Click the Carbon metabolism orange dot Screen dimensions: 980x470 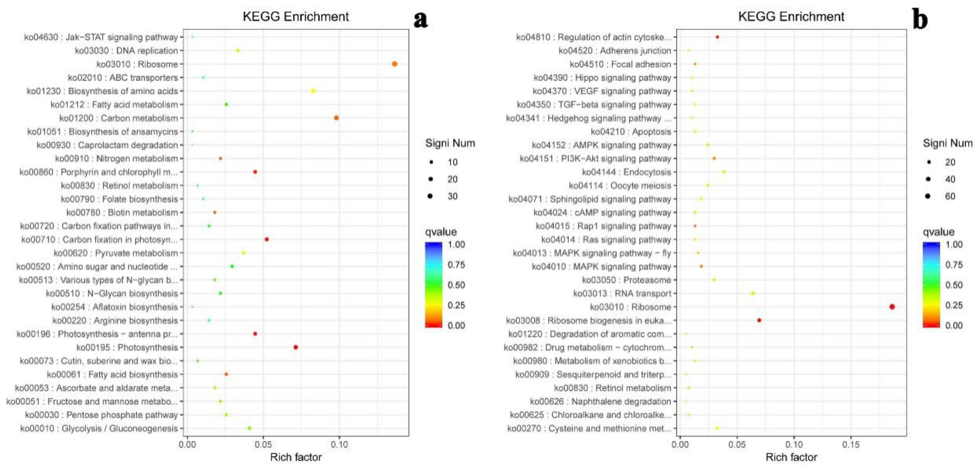click(x=336, y=118)
